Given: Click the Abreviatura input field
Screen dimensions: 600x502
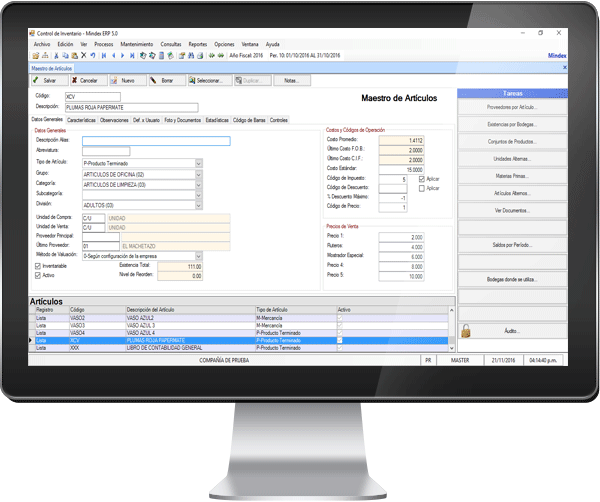Looking at the screenshot, I should tap(106, 152).
